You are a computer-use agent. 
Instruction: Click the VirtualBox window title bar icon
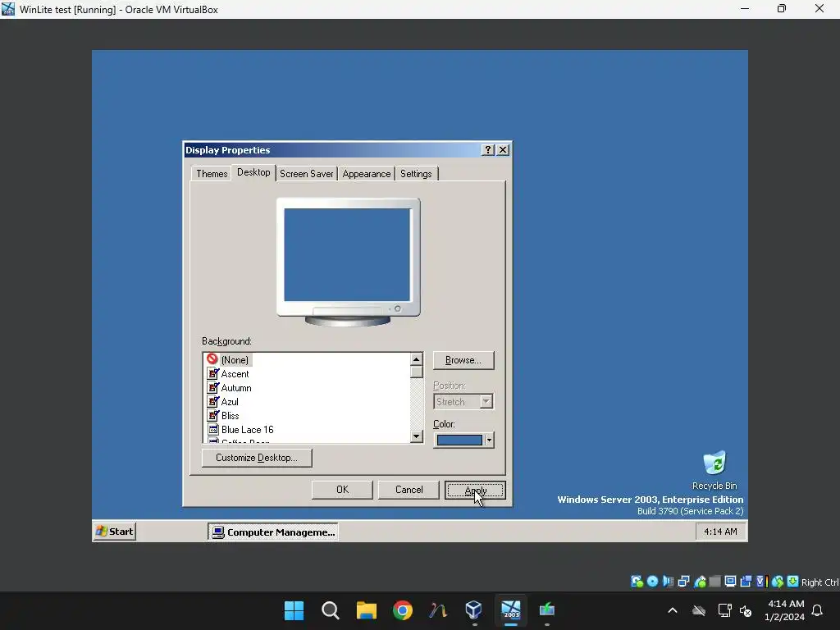click(x=8, y=9)
